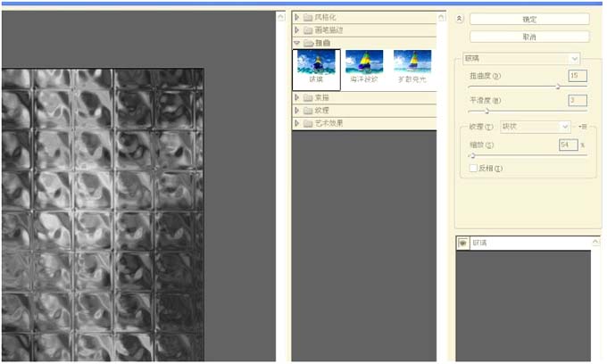Screen dimensions: 607x364
Task: Click the 平滑度 value field showing 3
Action: (578, 100)
